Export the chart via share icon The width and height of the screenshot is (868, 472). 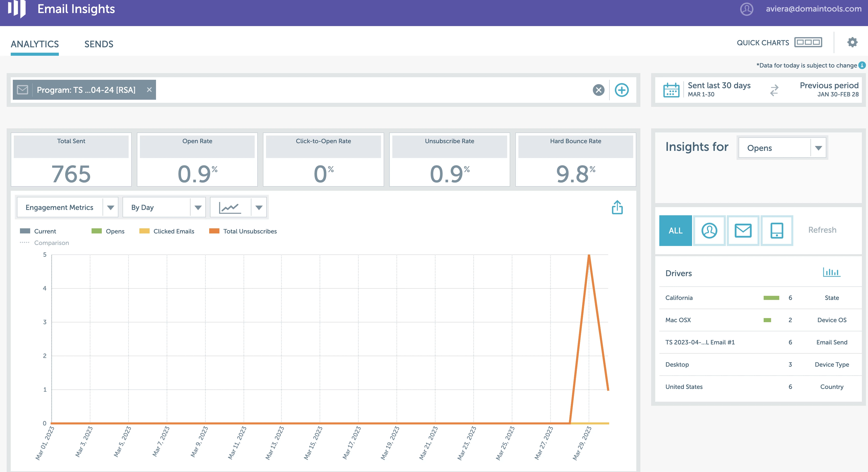(617, 208)
